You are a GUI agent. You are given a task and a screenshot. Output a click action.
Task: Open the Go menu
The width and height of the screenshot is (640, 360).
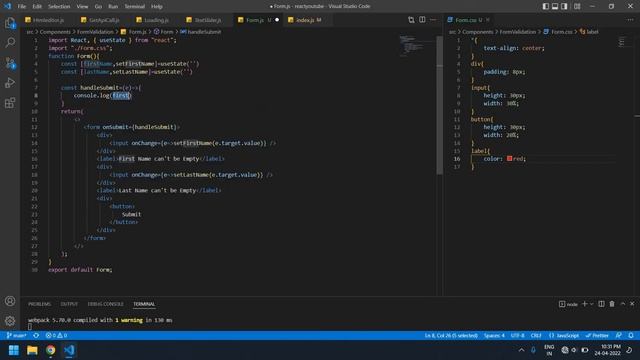(x=98, y=7)
